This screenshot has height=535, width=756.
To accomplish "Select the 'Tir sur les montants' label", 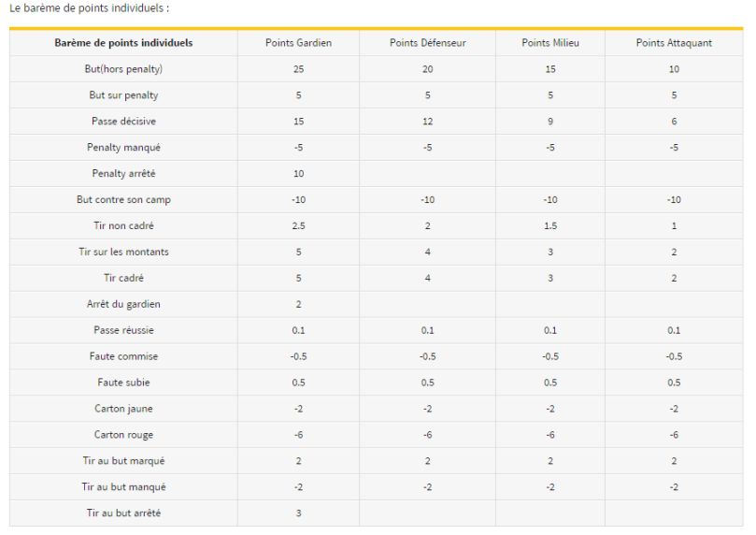I will 123,252.
